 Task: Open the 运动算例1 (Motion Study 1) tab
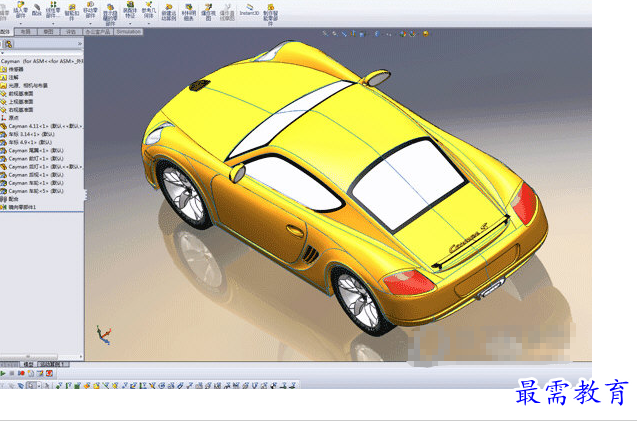click(53, 364)
